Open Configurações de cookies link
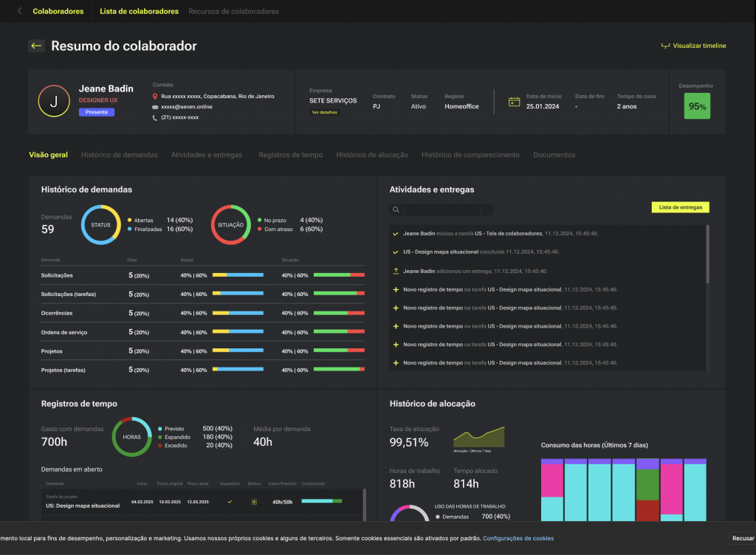This screenshot has width=756, height=555. (x=518, y=538)
